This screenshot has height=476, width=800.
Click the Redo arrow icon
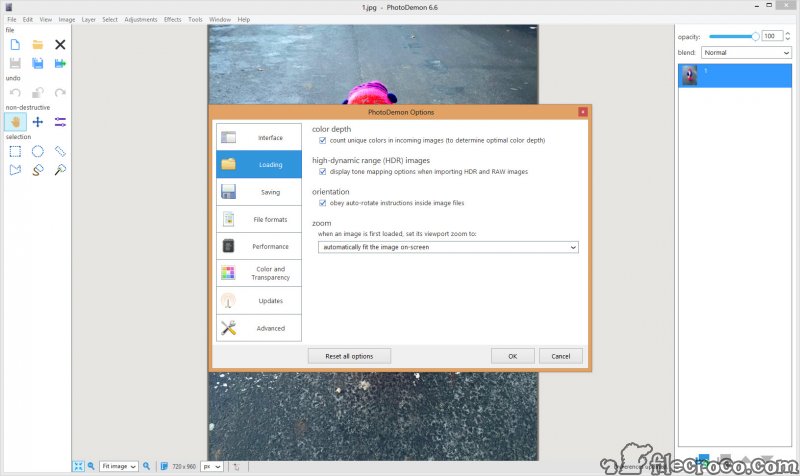tap(60, 93)
